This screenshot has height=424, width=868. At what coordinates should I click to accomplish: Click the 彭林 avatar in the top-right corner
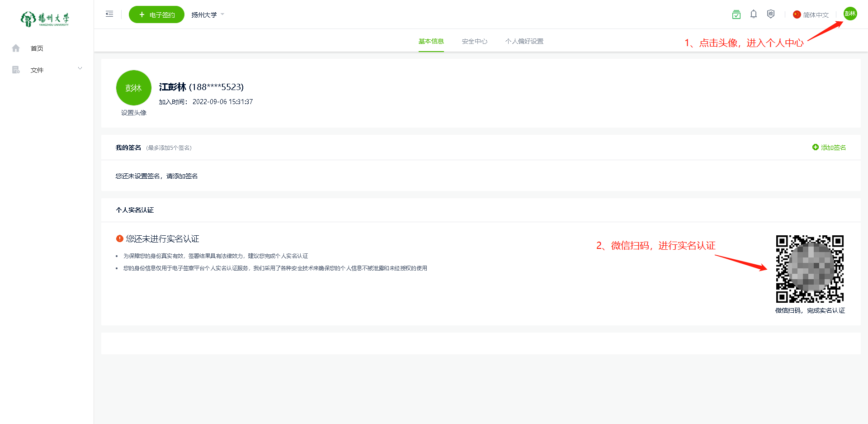pyautogui.click(x=850, y=14)
